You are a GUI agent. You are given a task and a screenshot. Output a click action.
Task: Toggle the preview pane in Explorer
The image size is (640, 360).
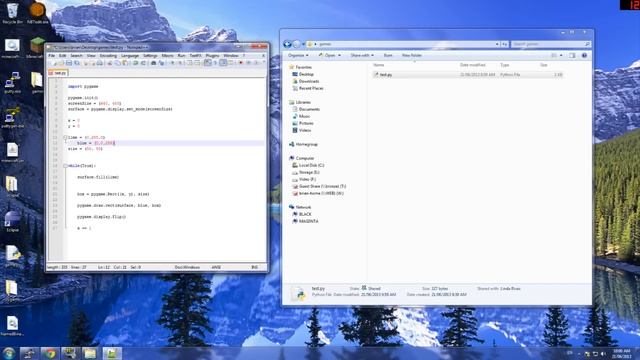click(x=572, y=55)
